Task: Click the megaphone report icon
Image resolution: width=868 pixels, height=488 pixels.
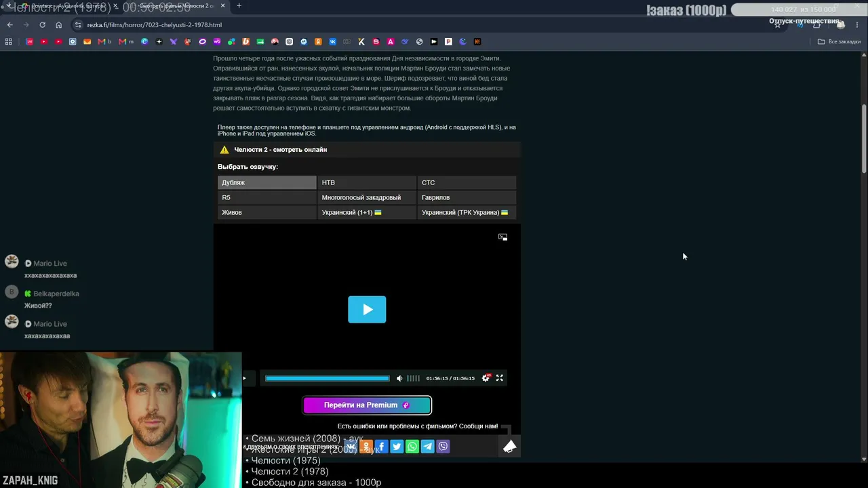Action: click(510, 446)
